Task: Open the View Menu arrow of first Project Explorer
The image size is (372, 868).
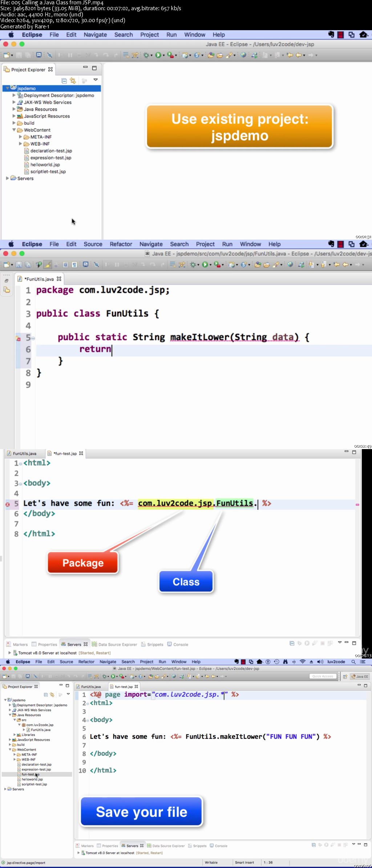Action: pos(96,80)
